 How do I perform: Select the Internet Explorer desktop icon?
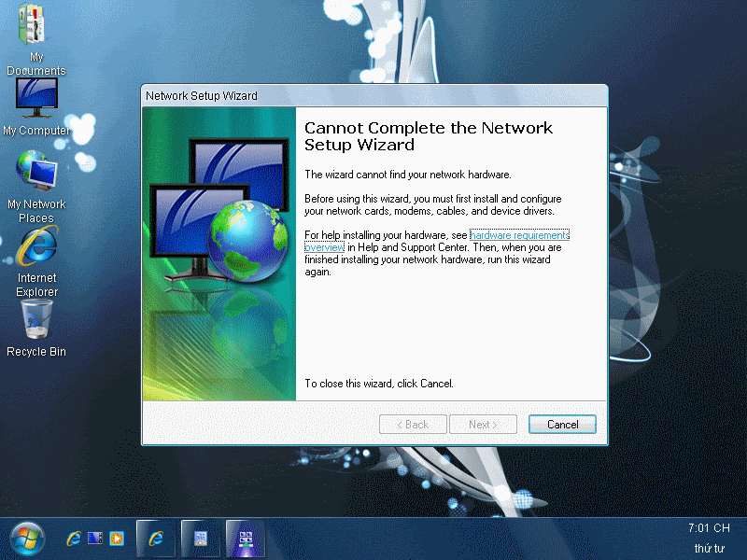36,261
